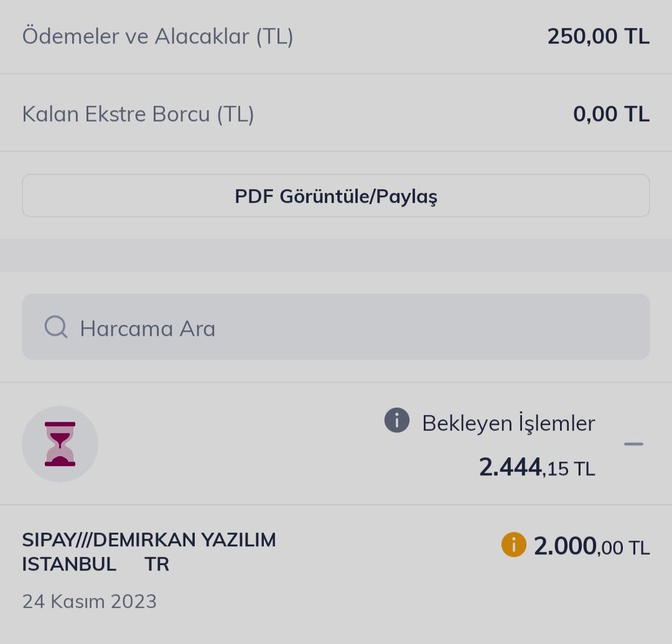
Task: Click the PDF Görüntüle/Paylaş button
Action: (x=336, y=196)
